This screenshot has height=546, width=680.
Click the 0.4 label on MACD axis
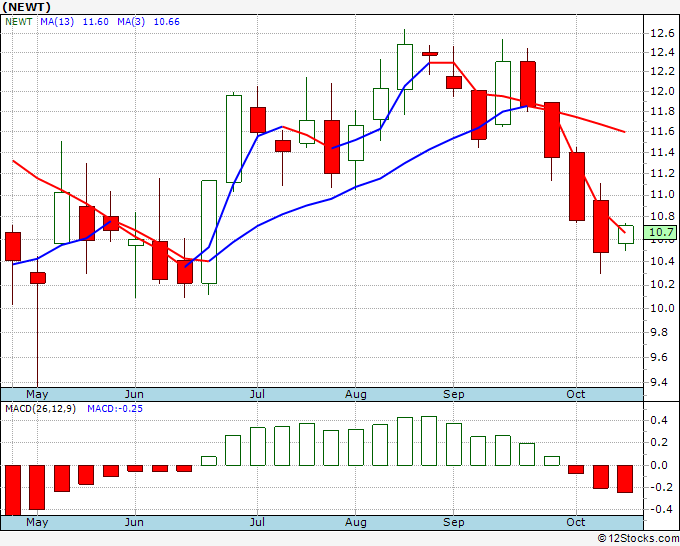coord(659,420)
